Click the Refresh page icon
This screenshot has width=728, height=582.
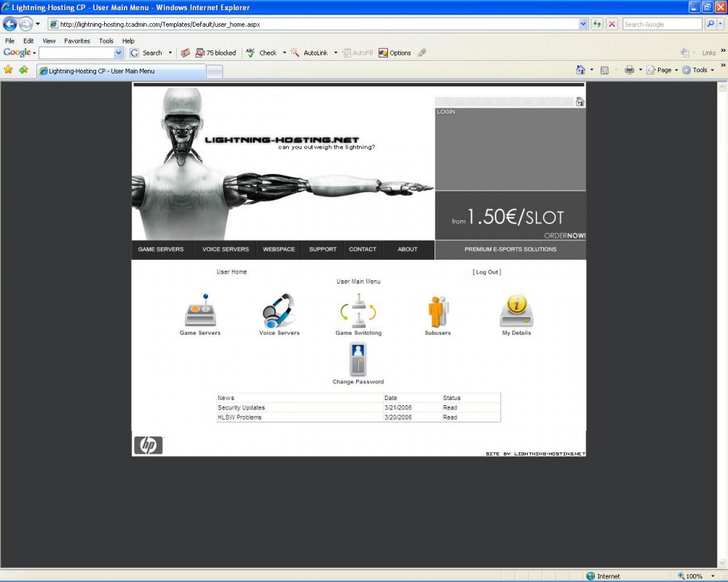598,24
